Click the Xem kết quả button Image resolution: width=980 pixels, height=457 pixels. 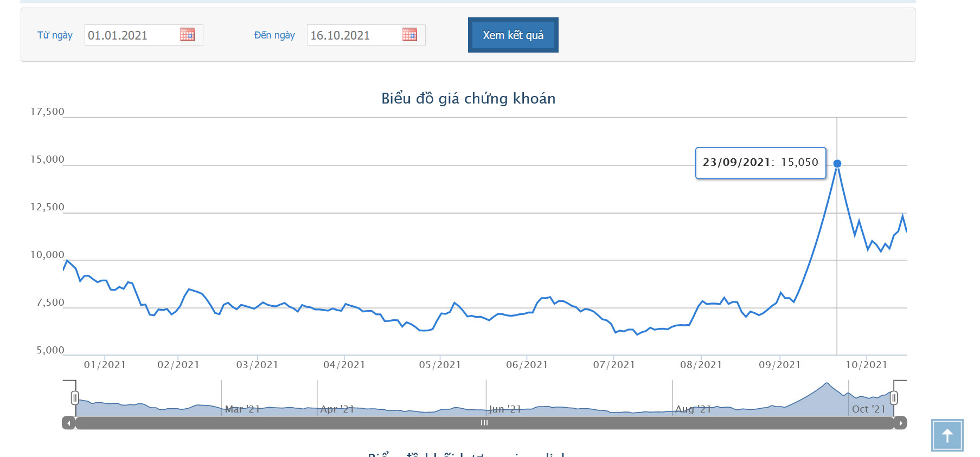click(513, 35)
